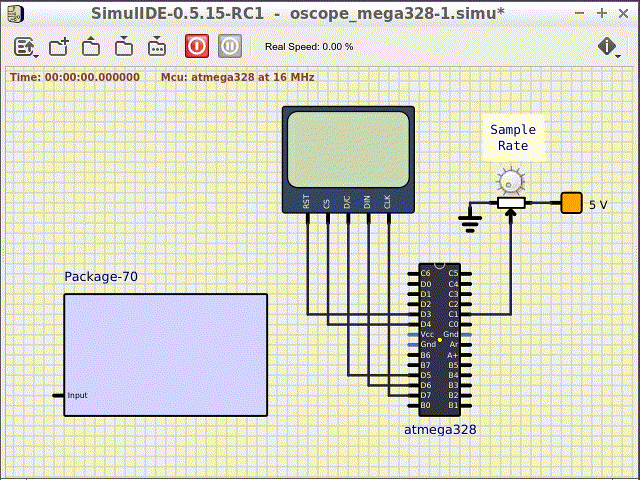Screen dimensions: 640x480
Task: Click pin C6 on the atmega328
Action: tap(413, 273)
